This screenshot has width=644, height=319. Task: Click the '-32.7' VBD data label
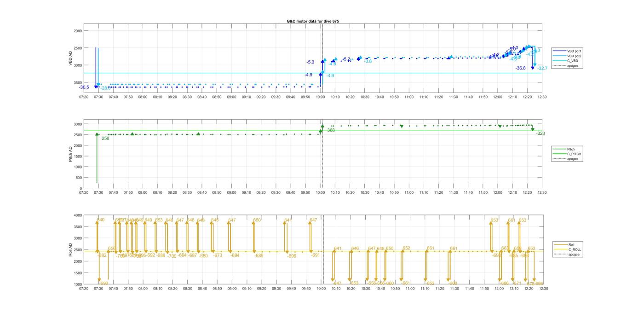542,69
